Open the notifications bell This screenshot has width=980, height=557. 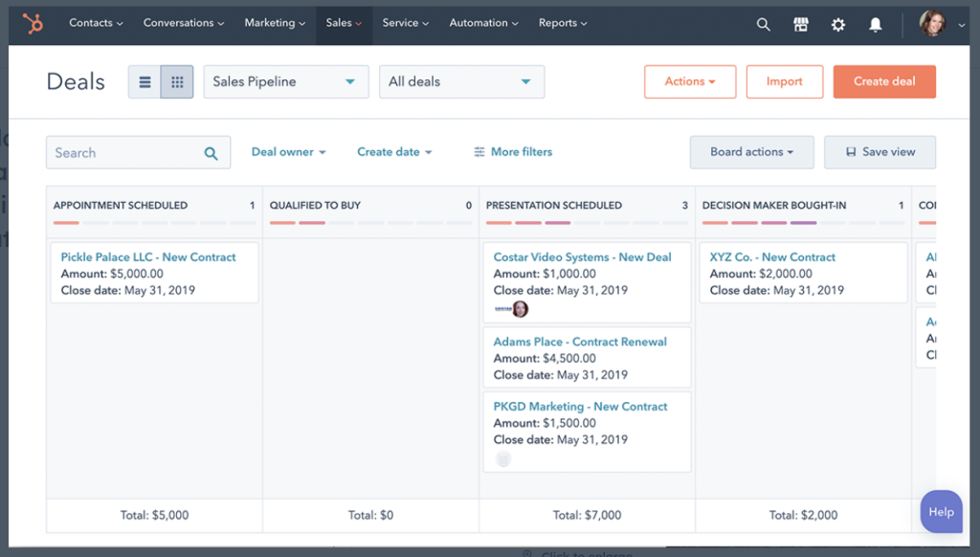[x=874, y=25]
